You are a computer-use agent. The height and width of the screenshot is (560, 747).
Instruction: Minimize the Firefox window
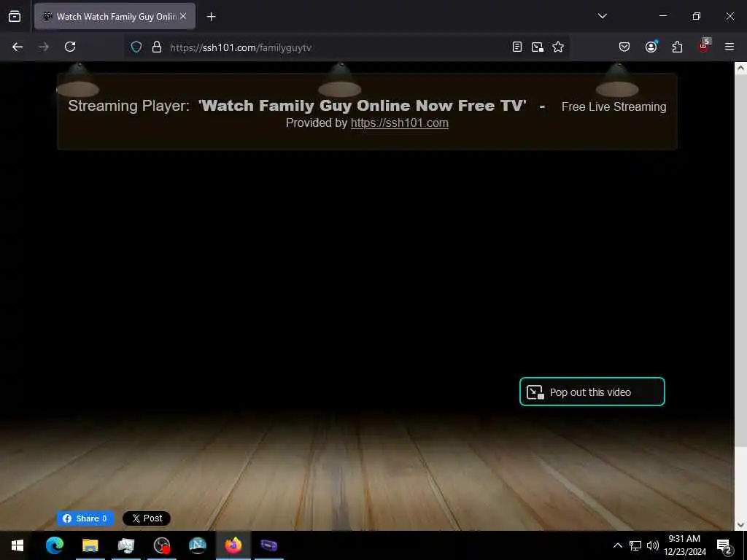pos(663,16)
